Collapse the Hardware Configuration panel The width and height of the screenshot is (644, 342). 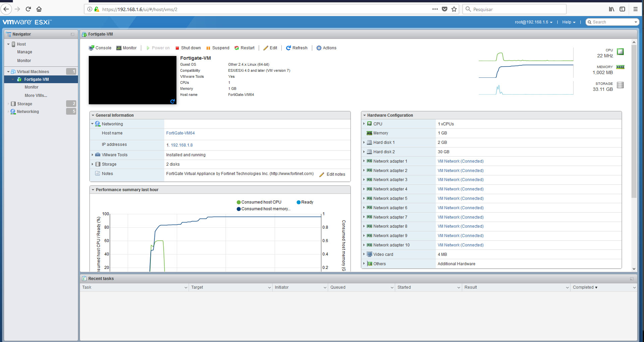pos(364,115)
